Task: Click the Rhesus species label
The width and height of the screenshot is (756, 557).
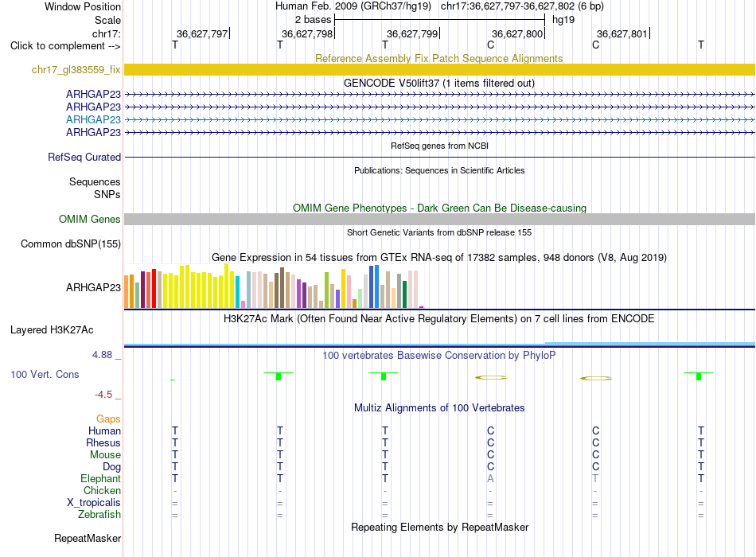Action: 103,442
